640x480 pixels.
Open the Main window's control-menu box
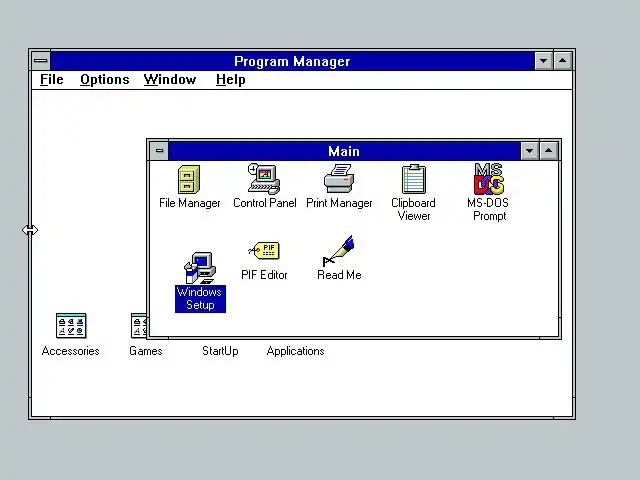[x=159, y=151]
